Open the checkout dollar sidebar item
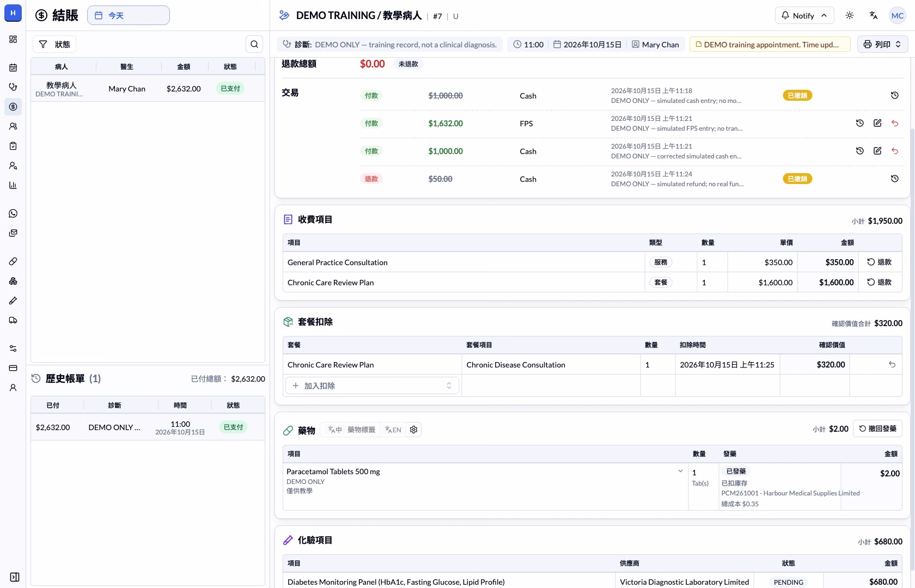Viewport: 915px width, 588px height. 13,107
